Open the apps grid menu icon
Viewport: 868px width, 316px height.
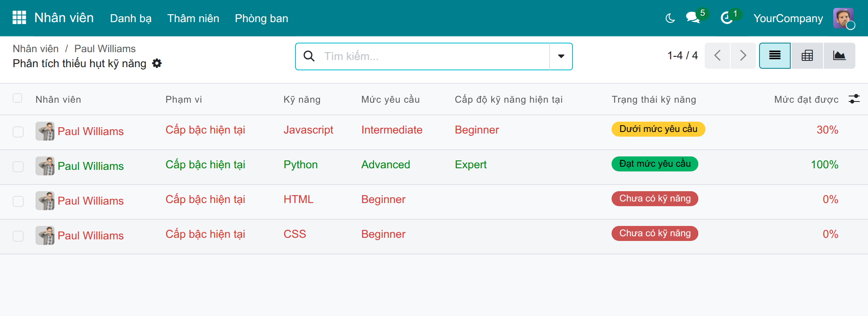click(19, 18)
